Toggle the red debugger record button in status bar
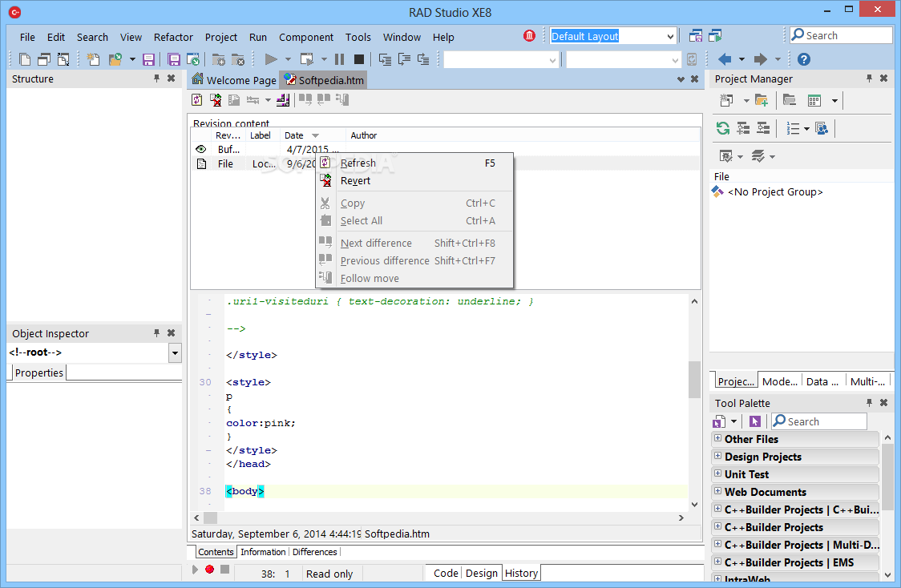Screen dimensions: 901x588 point(210,569)
